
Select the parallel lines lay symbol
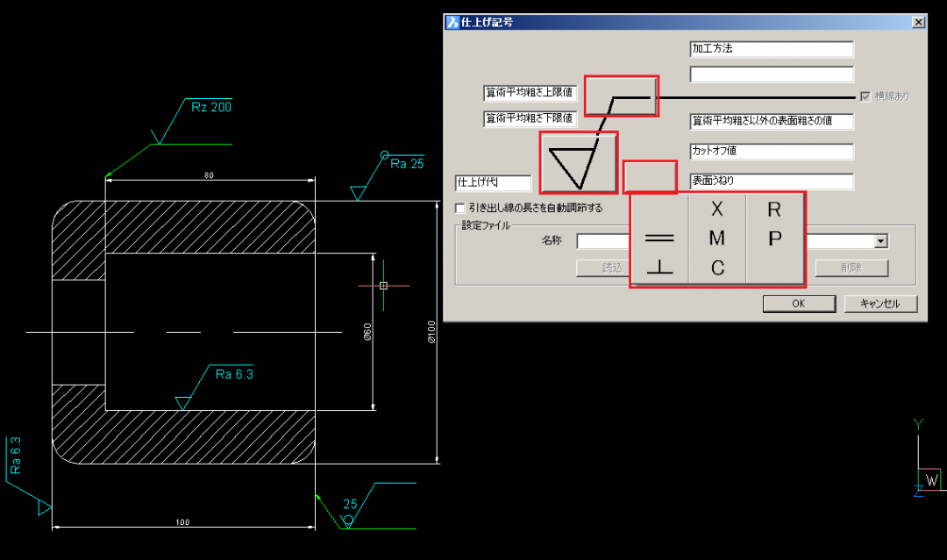(x=659, y=238)
